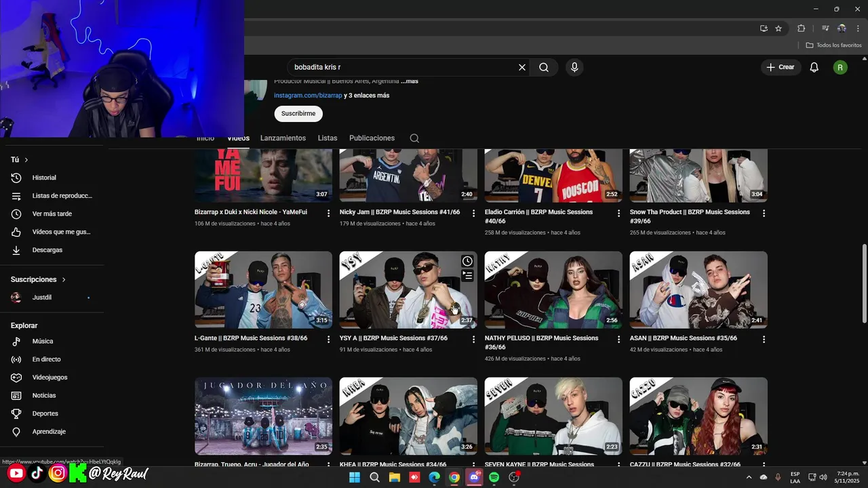Add YSY A video to queue

467,275
